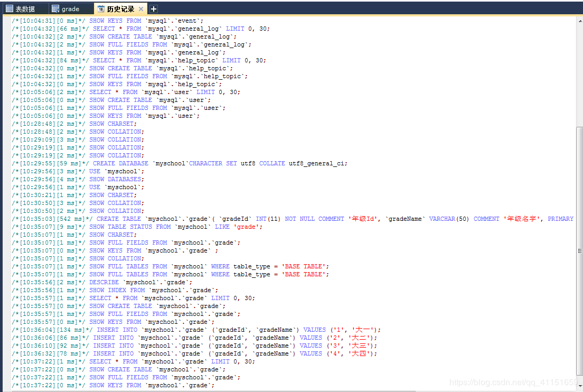
Task: Click the 1 ms USE myschool line
Action: coord(78,188)
